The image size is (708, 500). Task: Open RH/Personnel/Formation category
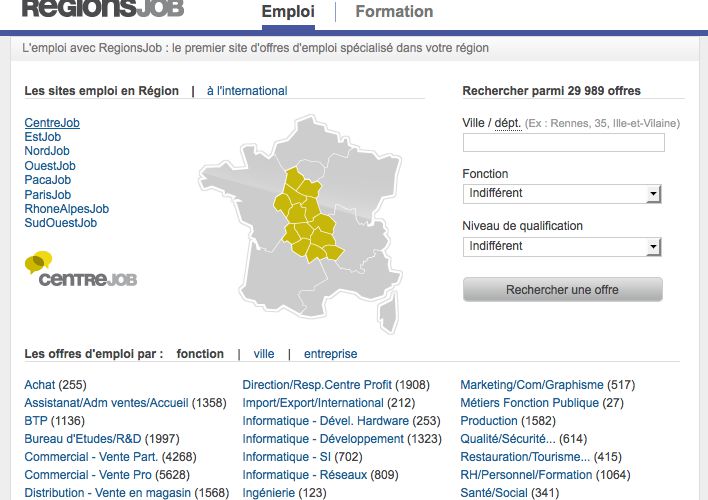point(526,475)
